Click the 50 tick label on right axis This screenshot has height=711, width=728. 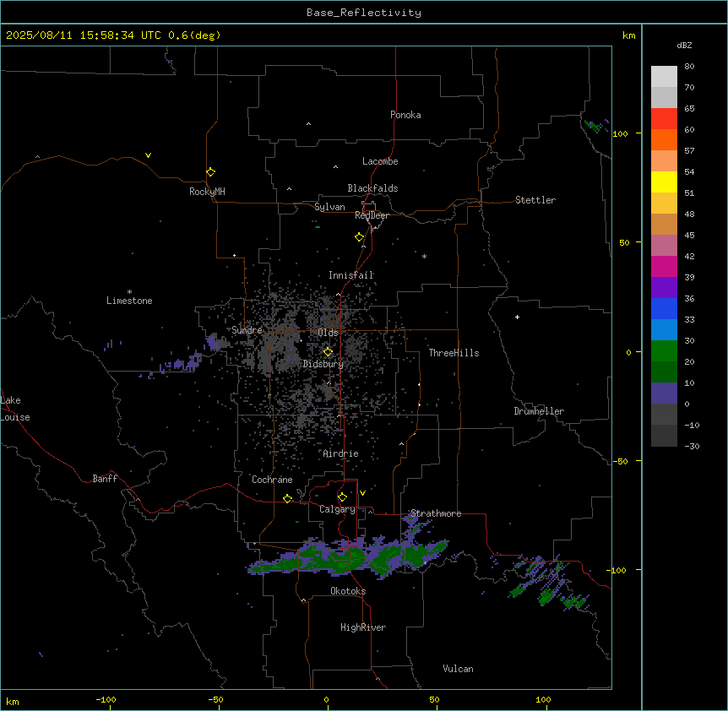624,242
